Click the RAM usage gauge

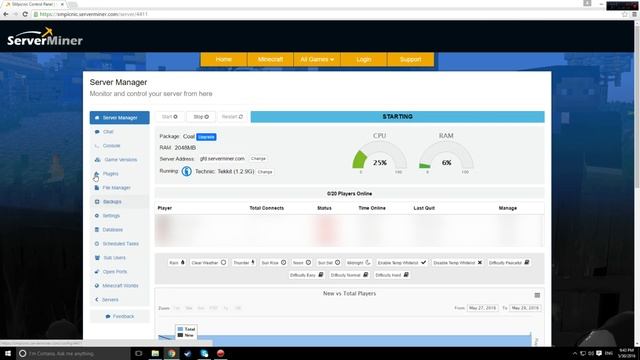(447, 154)
